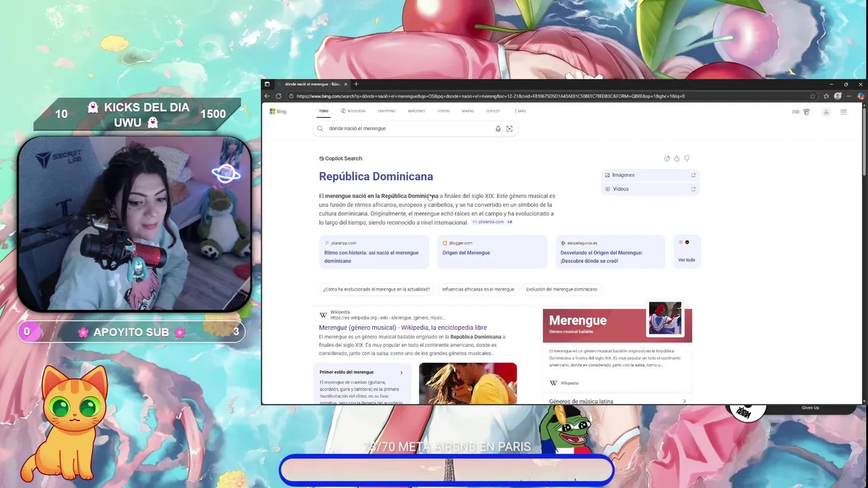
Task: Open the browser favorites icon
Action: [x=826, y=96]
